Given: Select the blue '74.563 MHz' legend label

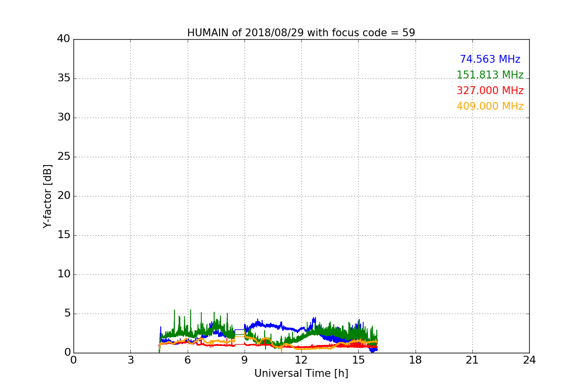Looking at the screenshot, I should point(490,59).
